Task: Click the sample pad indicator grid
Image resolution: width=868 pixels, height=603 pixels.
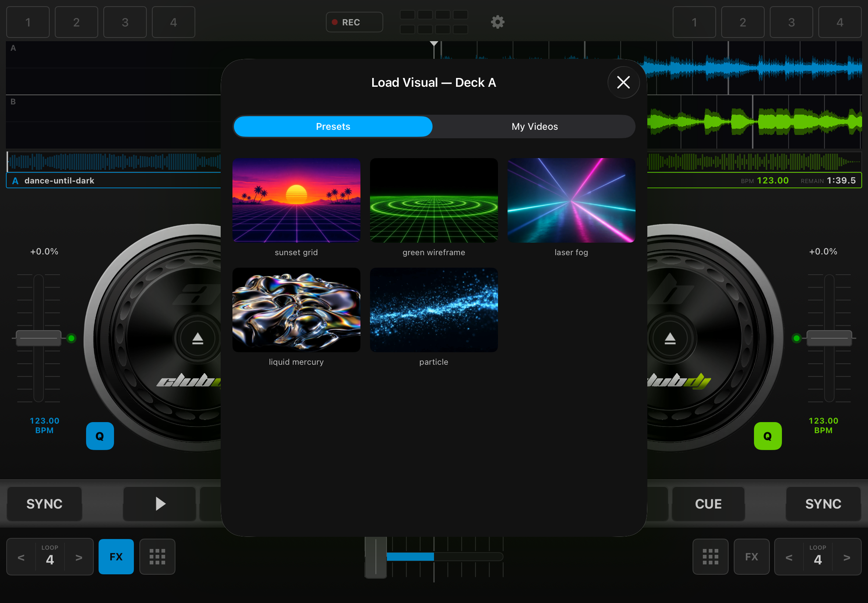Action: point(434,22)
